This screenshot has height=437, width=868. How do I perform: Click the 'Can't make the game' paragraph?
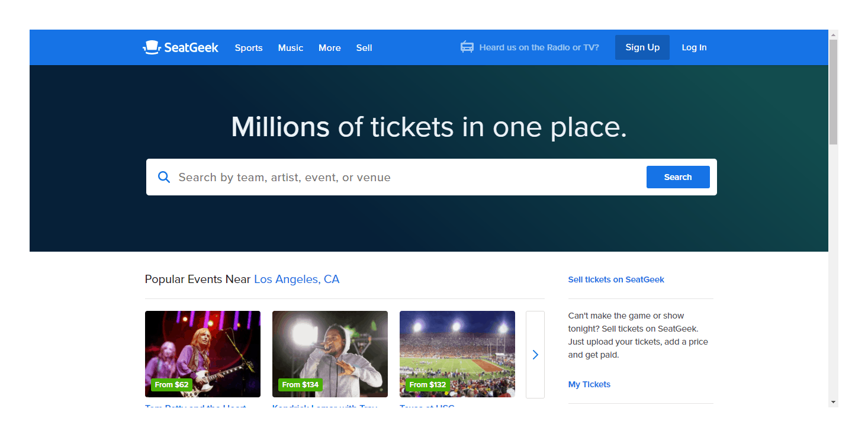pos(638,335)
